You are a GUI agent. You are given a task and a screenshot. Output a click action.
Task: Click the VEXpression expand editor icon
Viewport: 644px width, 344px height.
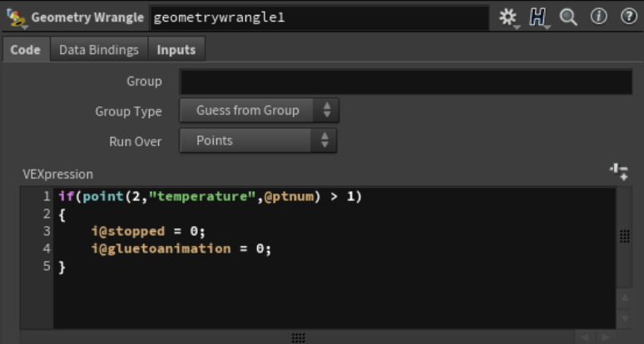[x=619, y=172]
